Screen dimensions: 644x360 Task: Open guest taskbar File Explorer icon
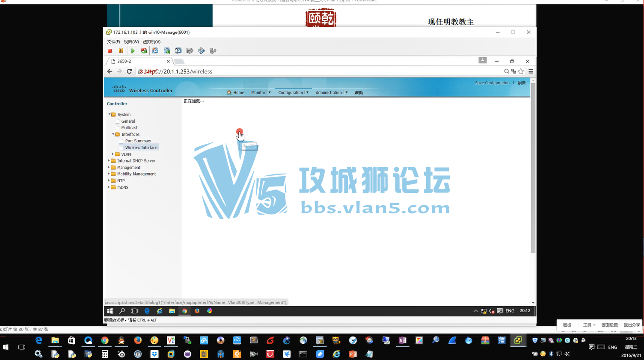point(172,311)
